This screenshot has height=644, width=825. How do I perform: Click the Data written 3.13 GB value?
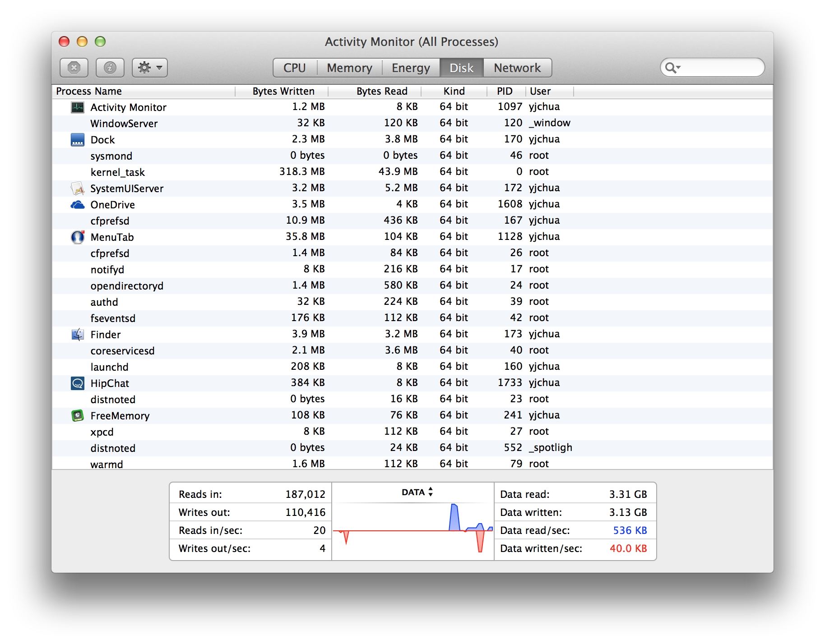point(628,513)
